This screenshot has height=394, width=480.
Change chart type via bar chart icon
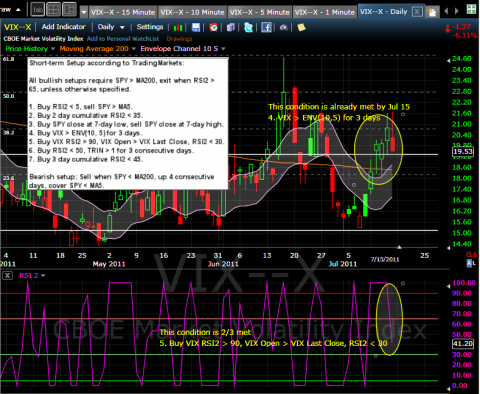pyautogui.click(x=178, y=27)
